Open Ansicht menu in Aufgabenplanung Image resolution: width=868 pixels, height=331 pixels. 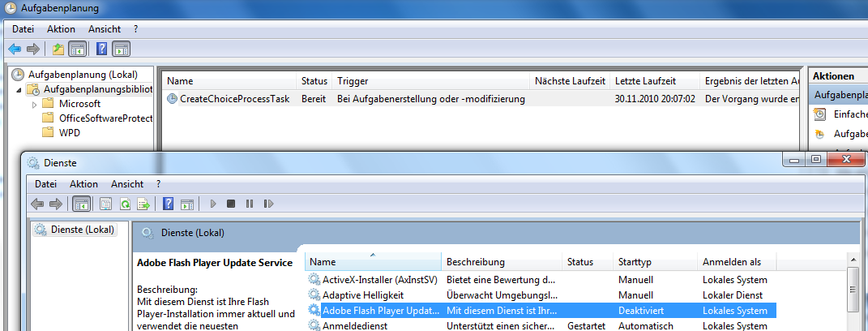(105, 29)
